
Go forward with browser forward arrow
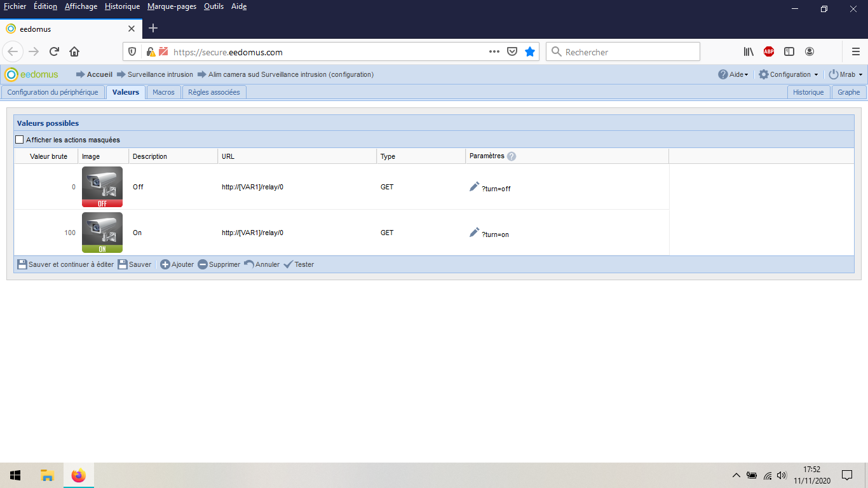coord(34,51)
